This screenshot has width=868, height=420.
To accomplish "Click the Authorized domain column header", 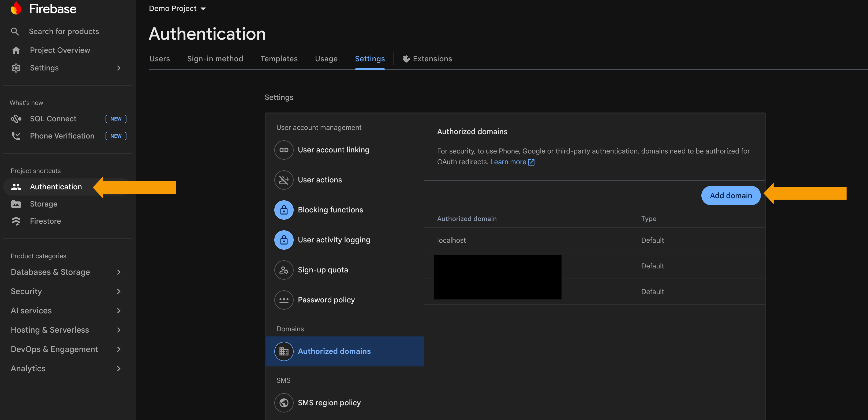I will (467, 219).
